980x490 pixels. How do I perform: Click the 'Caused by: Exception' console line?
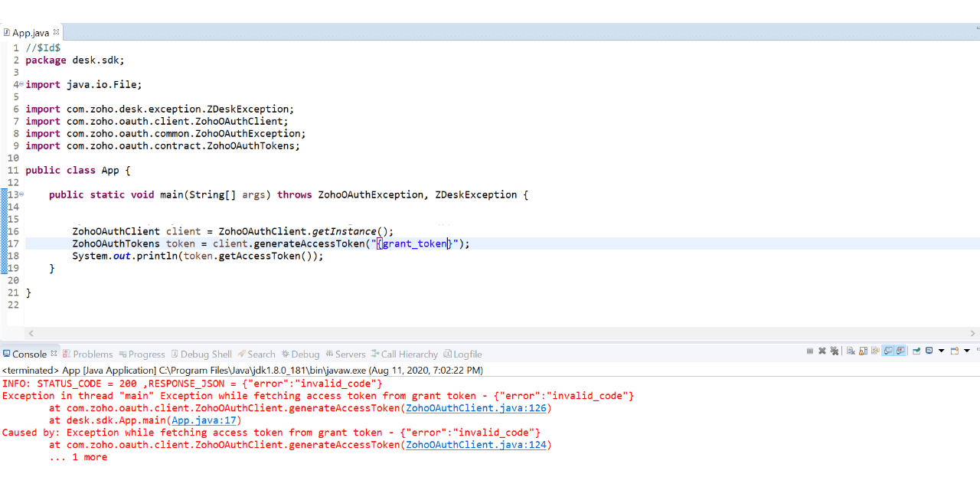click(271, 433)
